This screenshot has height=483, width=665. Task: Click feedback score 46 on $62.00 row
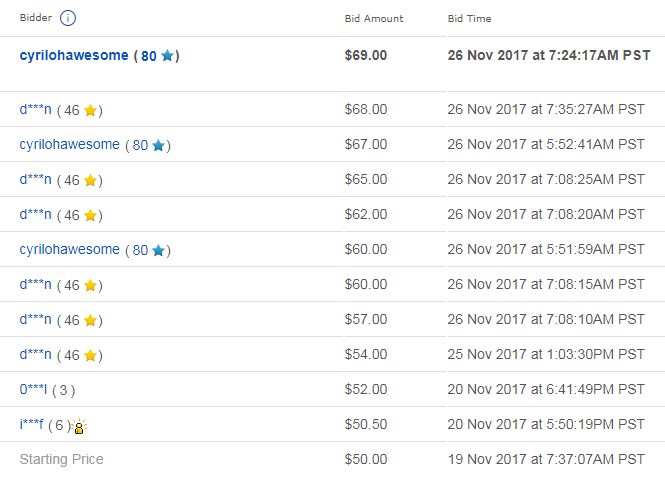(x=72, y=215)
